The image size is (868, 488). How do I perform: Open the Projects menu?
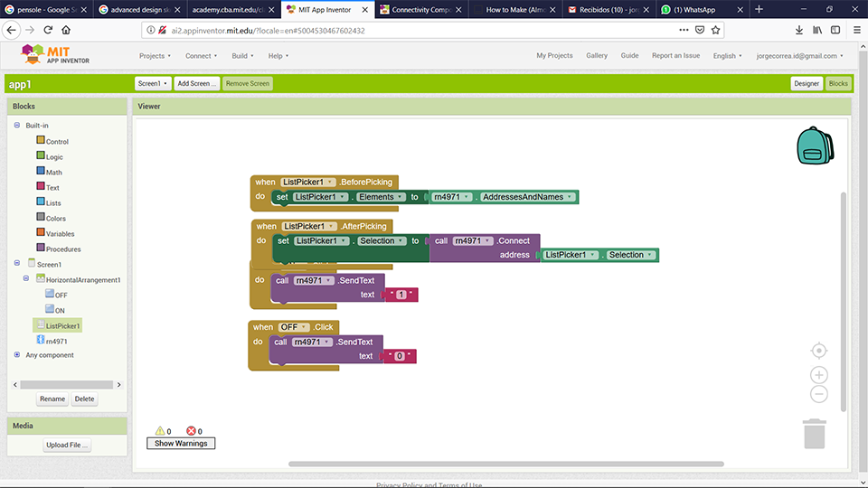155,56
